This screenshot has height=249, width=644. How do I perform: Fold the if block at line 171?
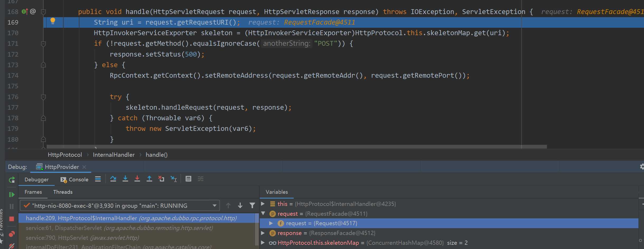coord(44,44)
